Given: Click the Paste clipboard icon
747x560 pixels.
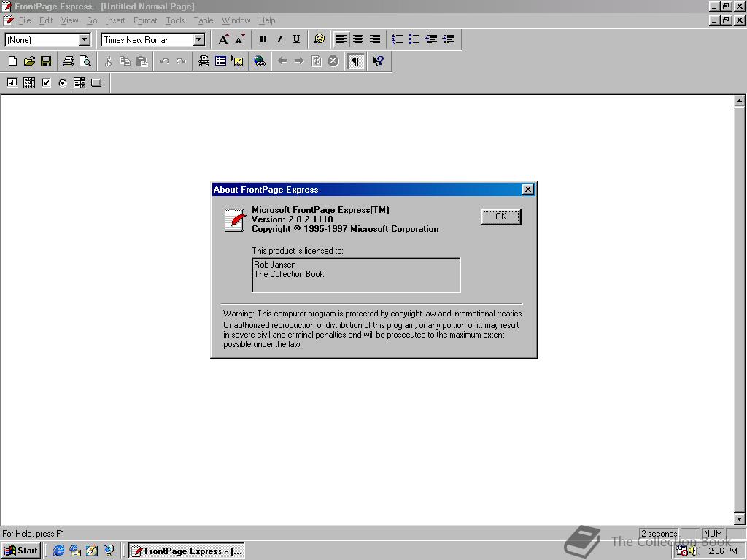Looking at the screenshot, I should (142, 61).
